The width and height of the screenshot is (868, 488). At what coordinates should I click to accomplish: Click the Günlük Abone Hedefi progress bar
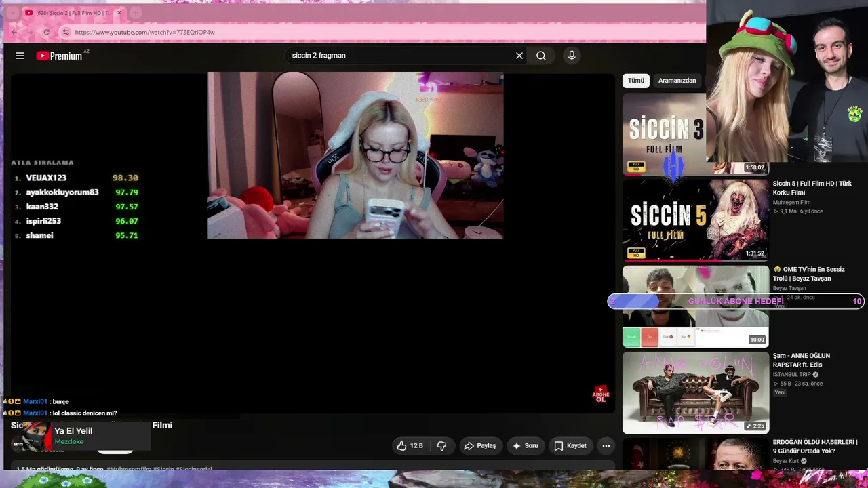pyautogui.click(x=736, y=301)
